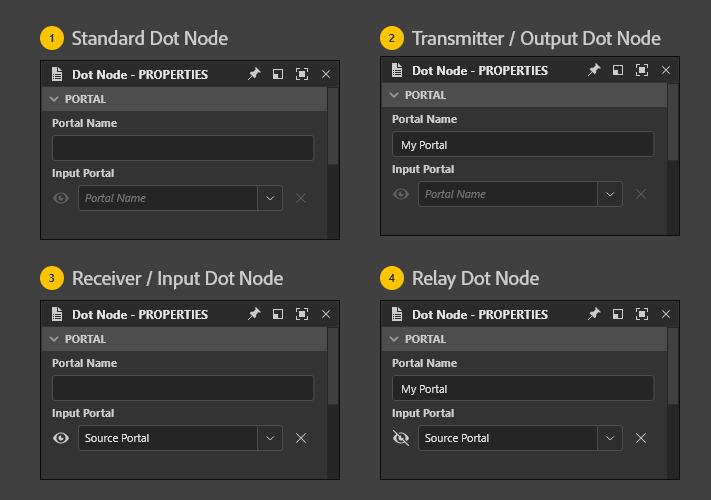The image size is (711, 500).
Task: Clear Source Portal in Receiver Dot Node panel
Action: 301,438
